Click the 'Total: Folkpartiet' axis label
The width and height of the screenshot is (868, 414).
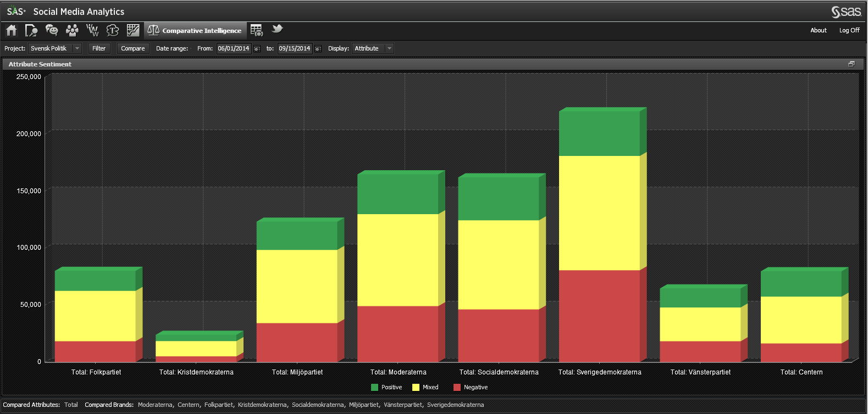96,372
